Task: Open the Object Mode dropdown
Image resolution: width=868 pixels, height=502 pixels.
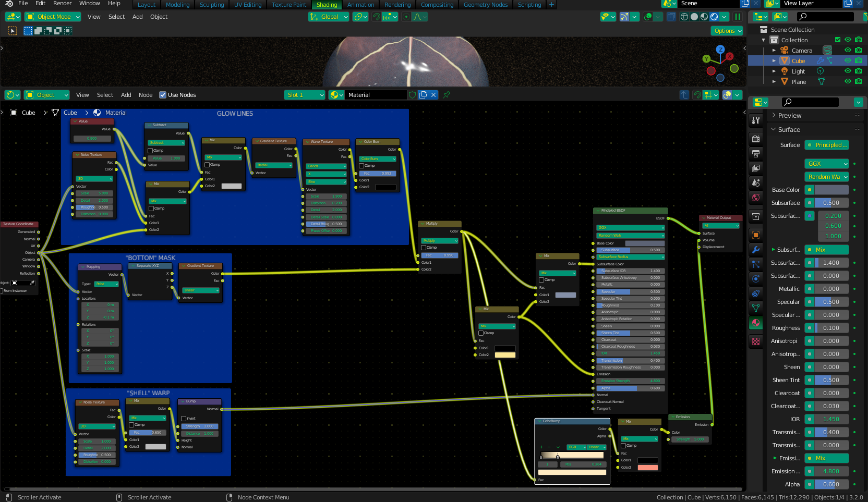Action: click(x=52, y=17)
